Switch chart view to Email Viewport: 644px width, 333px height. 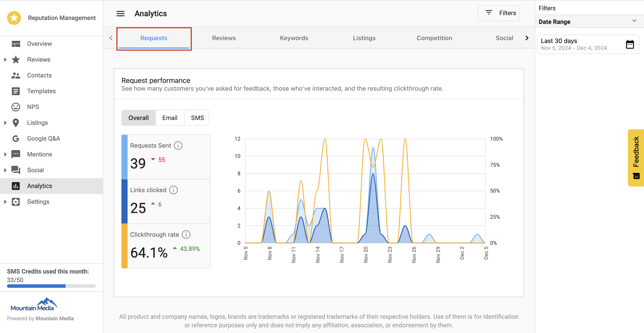click(170, 118)
